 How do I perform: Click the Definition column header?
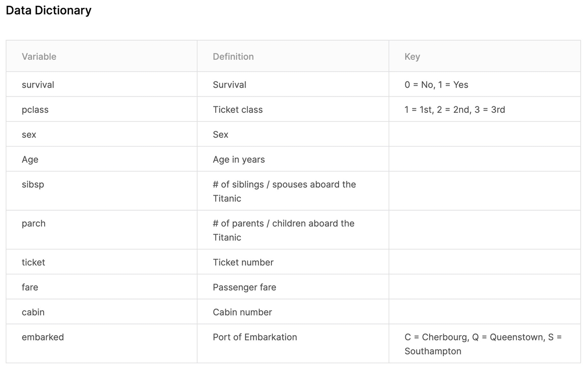click(x=233, y=56)
